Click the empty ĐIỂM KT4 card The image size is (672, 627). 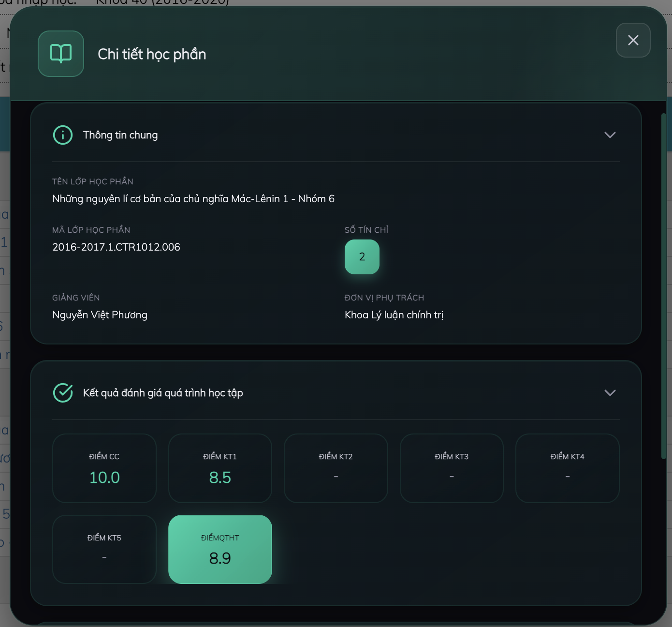(568, 468)
